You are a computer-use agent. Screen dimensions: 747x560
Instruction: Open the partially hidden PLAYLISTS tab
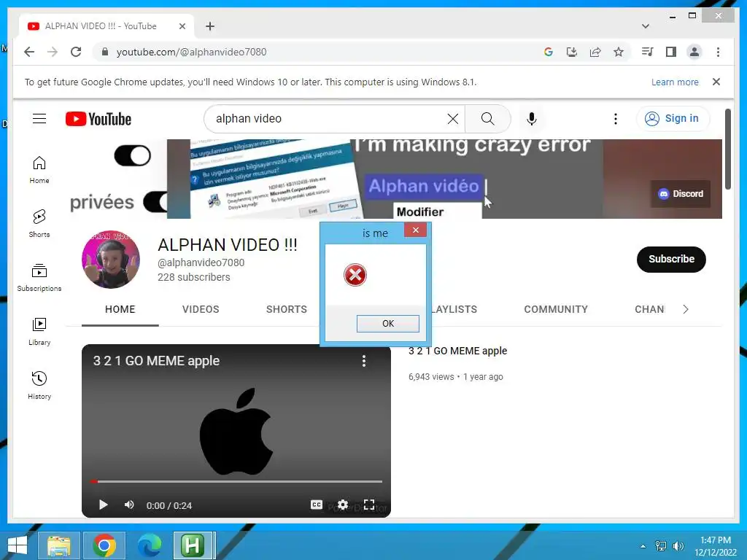point(454,309)
